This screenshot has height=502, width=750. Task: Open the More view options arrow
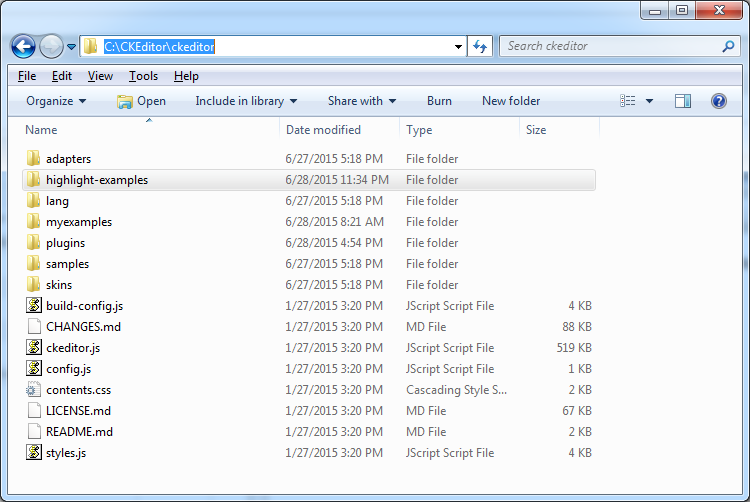pyautogui.click(x=649, y=101)
